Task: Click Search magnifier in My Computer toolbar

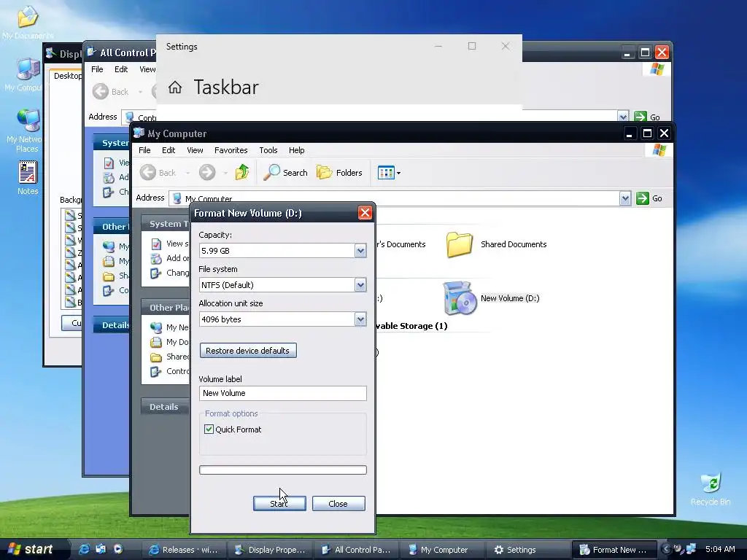Action: 272,172
